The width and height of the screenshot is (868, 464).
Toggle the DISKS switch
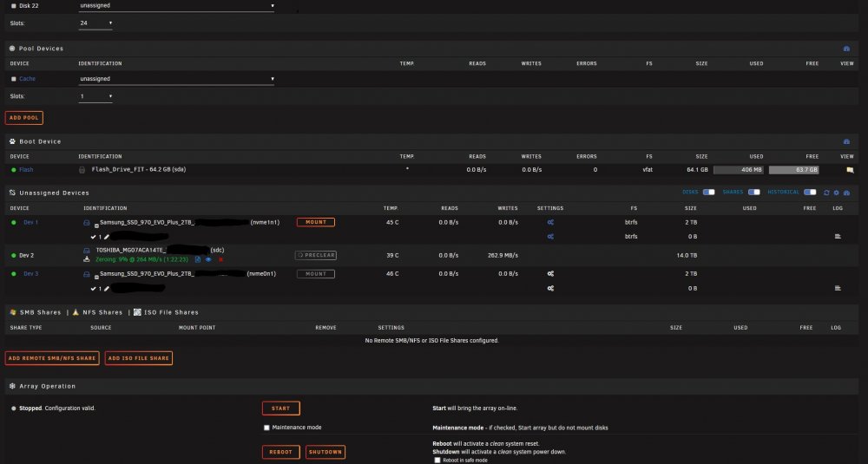coord(708,193)
